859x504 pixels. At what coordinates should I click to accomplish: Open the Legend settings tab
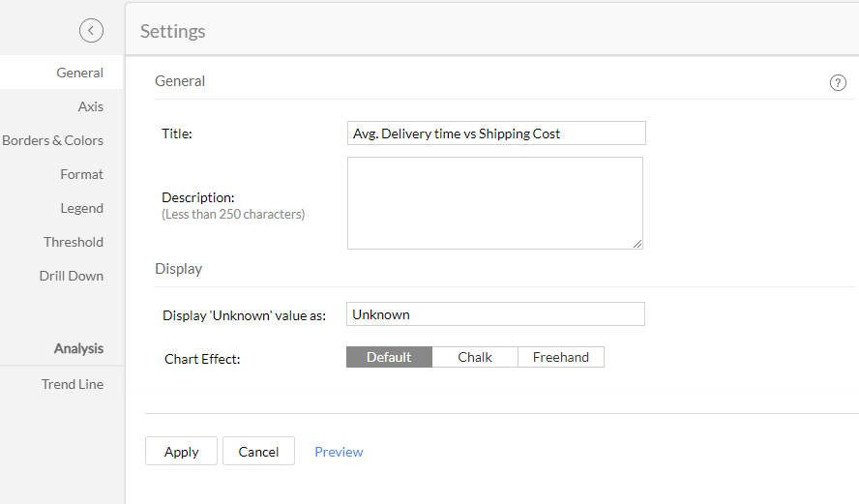(81, 208)
